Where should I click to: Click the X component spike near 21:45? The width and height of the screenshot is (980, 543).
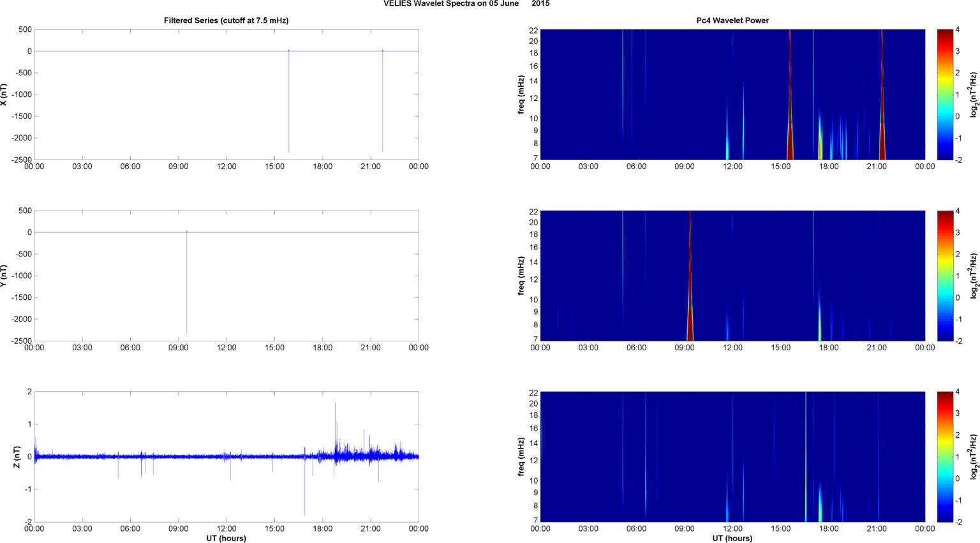click(x=383, y=102)
